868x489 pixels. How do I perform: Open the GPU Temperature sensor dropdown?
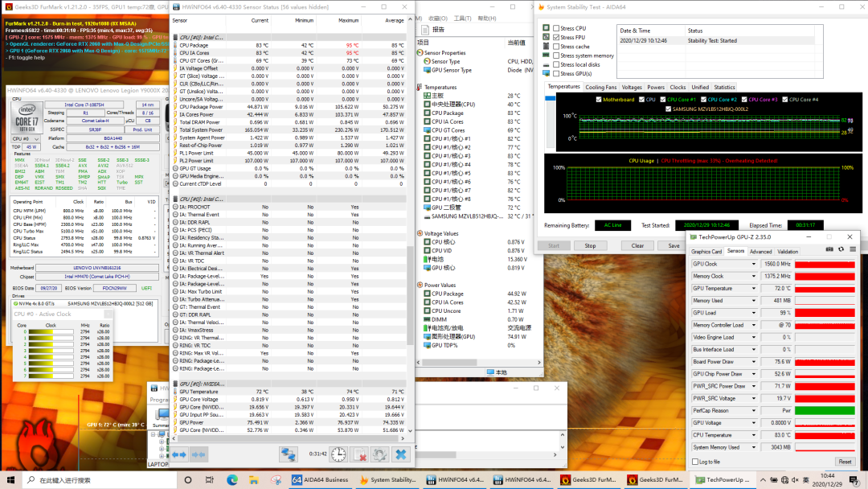pyautogui.click(x=752, y=288)
